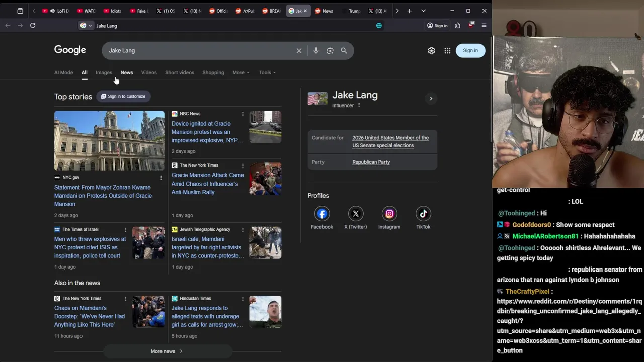Click the NYC City Hall story thumbnail
The image size is (644, 362).
109,141
